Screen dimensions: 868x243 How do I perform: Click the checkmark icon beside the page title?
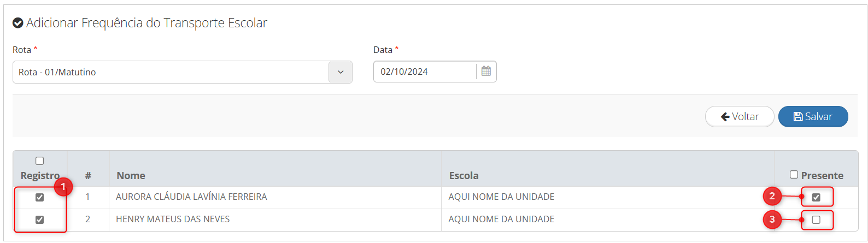click(18, 23)
